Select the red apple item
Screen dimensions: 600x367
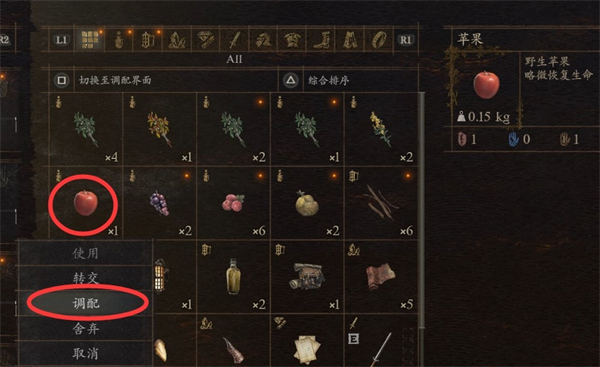pyautogui.click(x=85, y=203)
